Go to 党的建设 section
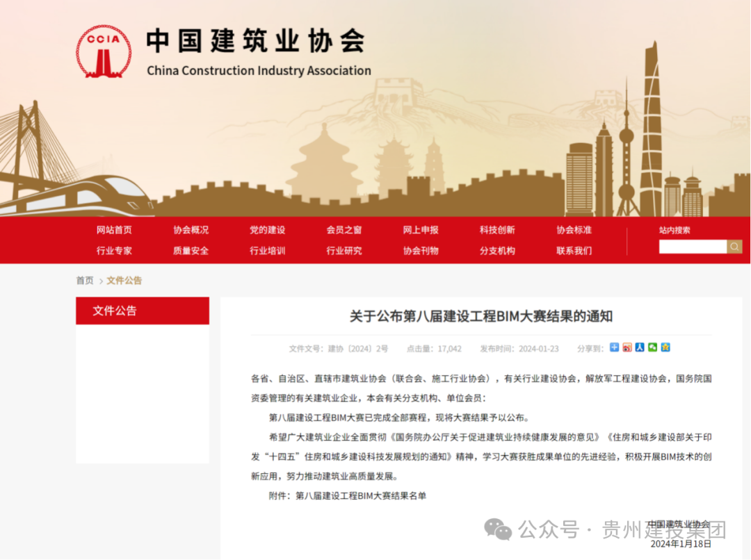 pyautogui.click(x=267, y=230)
